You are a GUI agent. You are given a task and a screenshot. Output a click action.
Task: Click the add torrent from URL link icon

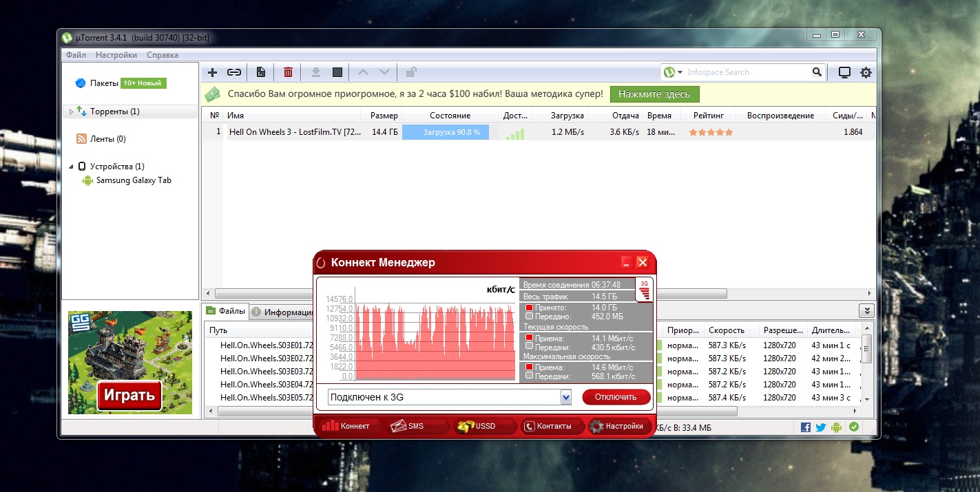coord(234,72)
